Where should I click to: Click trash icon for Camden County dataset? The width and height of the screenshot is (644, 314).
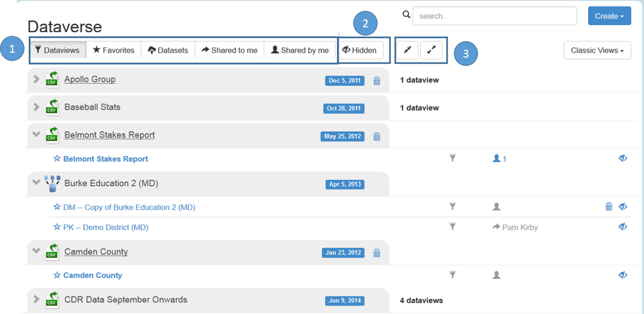(x=377, y=253)
